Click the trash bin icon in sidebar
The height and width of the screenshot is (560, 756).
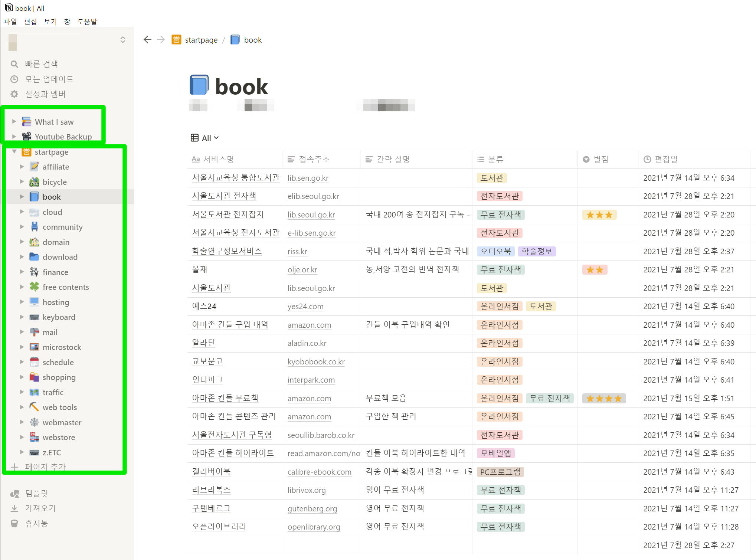[14, 524]
